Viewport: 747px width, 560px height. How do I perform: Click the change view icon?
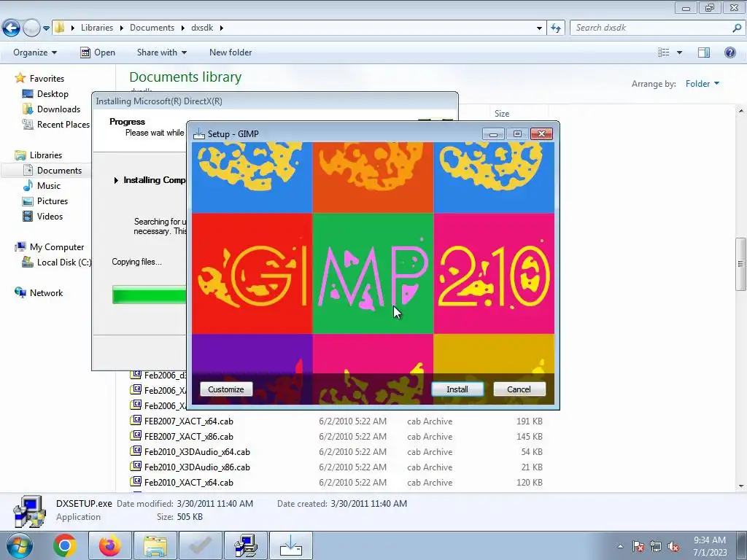(x=664, y=52)
